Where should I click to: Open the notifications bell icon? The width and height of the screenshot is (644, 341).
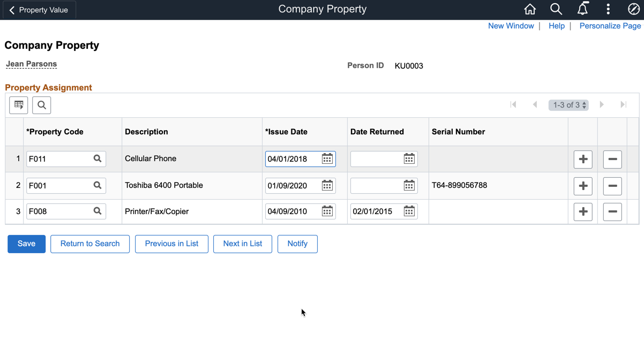[582, 9]
